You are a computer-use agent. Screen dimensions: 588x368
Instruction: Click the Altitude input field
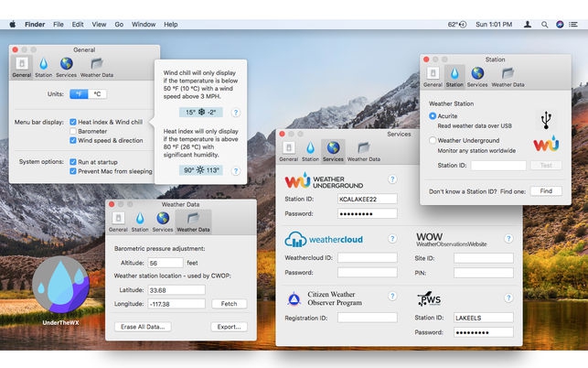(x=166, y=263)
